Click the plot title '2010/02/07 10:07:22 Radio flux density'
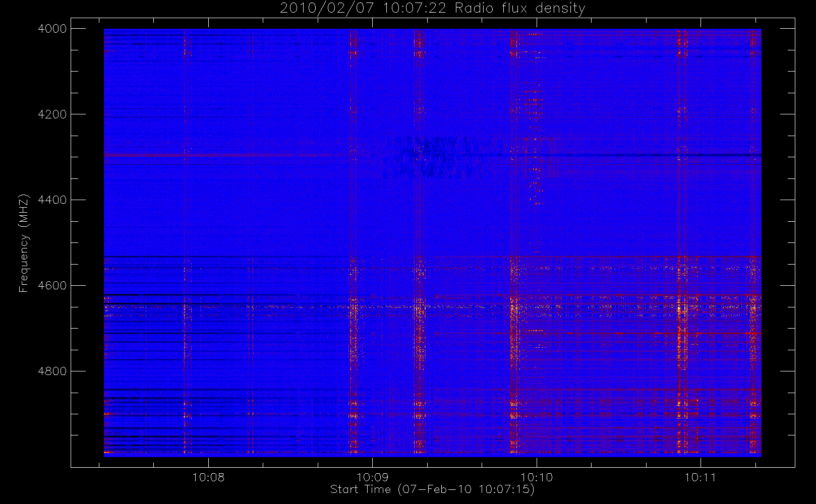Viewport: 816px width, 504px height. [x=432, y=8]
